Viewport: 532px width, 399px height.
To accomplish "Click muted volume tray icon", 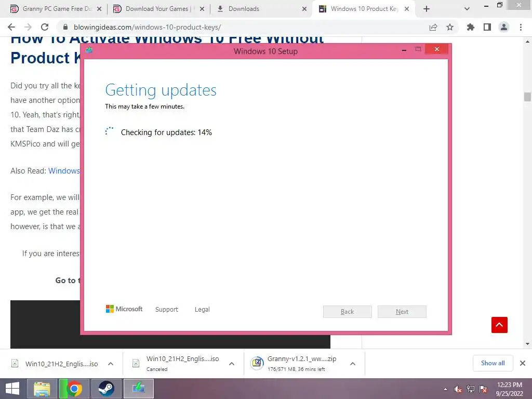I will 458,389.
